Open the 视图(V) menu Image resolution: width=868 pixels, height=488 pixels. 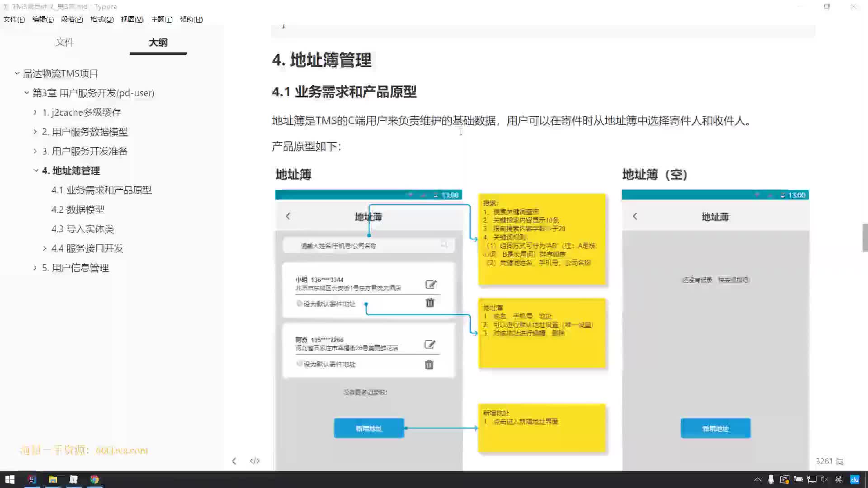(x=132, y=19)
